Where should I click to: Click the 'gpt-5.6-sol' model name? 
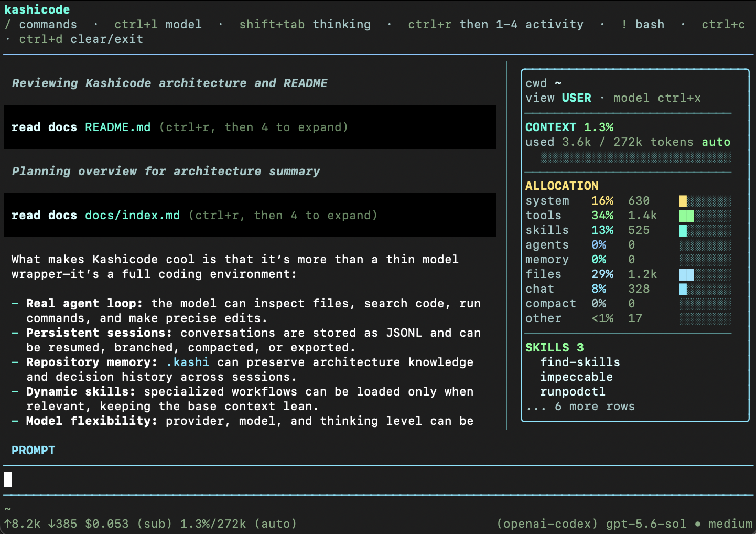coord(646,524)
